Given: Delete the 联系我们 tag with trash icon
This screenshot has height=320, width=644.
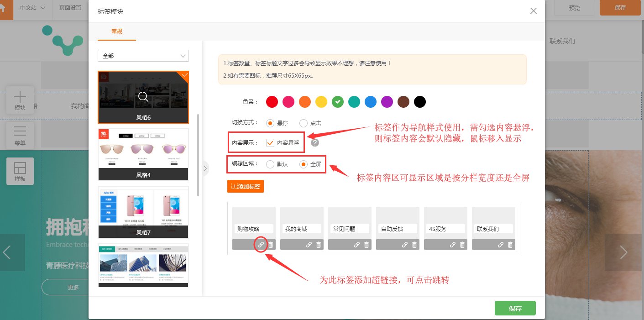Looking at the screenshot, I should point(510,245).
